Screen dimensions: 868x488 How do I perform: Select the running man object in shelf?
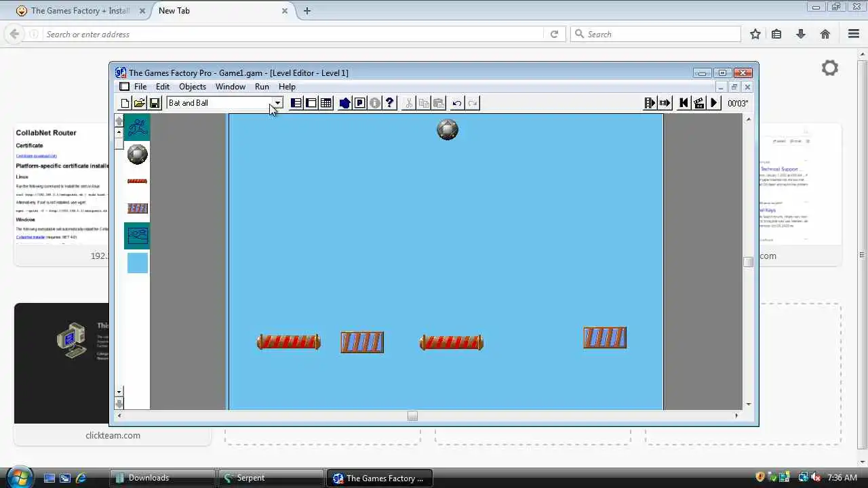pyautogui.click(x=137, y=127)
